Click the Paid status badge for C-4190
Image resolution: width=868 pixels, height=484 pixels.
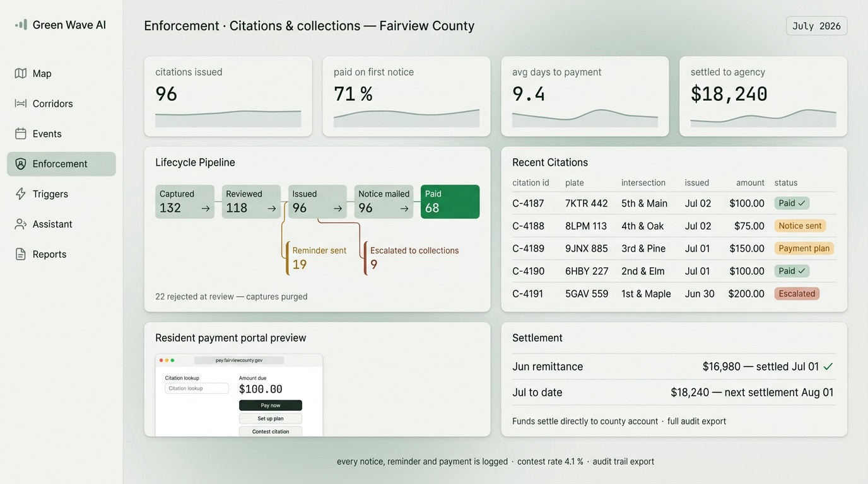coord(792,271)
